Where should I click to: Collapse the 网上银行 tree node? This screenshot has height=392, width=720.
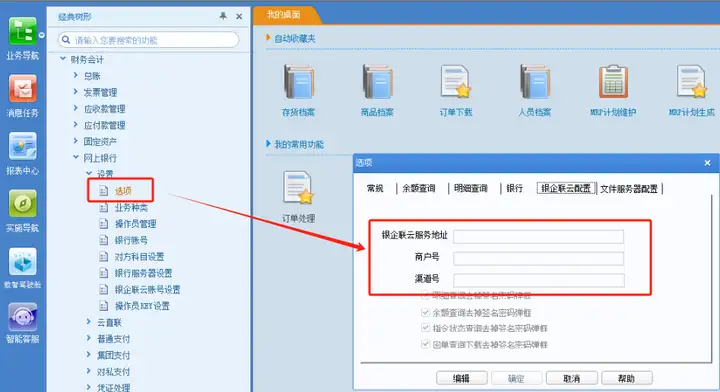76,157
